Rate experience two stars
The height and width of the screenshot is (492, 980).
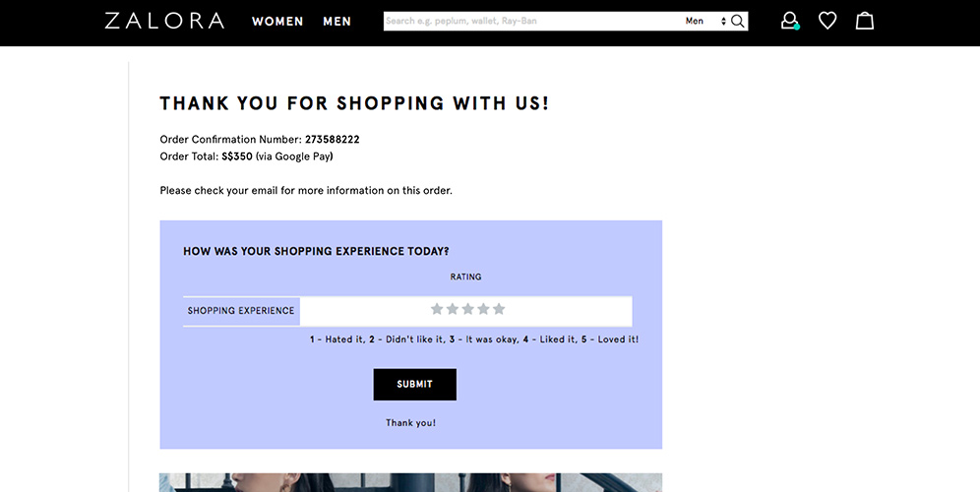pyautogui.click(x=452, y=309)
